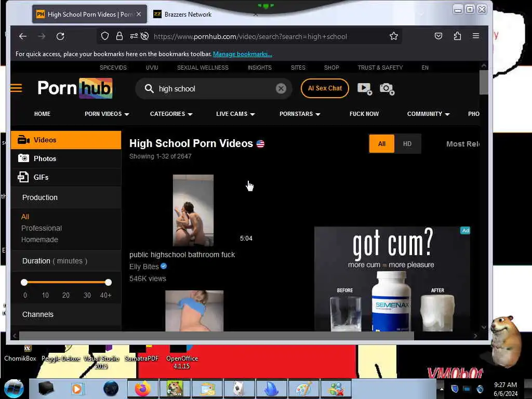Open the Firefox application hamburger menu
Screen dimensions: 532x399
click(x=476, y=36)
